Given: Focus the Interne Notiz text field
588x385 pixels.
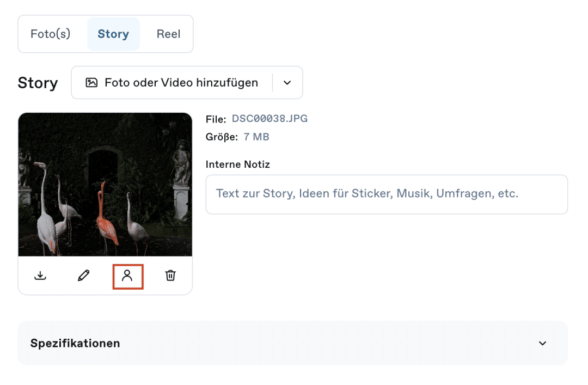Looking at the screenshot, I should (387, 194).
